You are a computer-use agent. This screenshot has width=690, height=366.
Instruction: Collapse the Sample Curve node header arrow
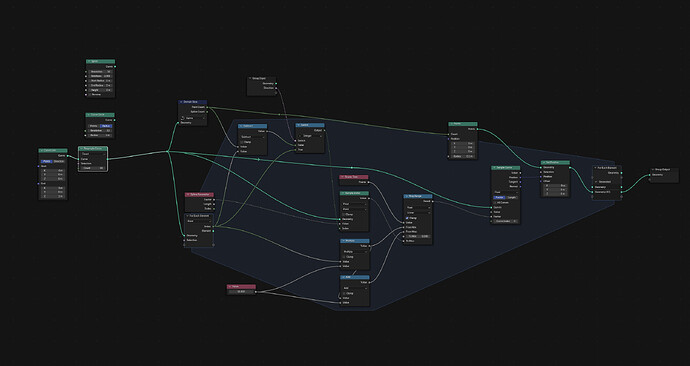coord(494,168)
